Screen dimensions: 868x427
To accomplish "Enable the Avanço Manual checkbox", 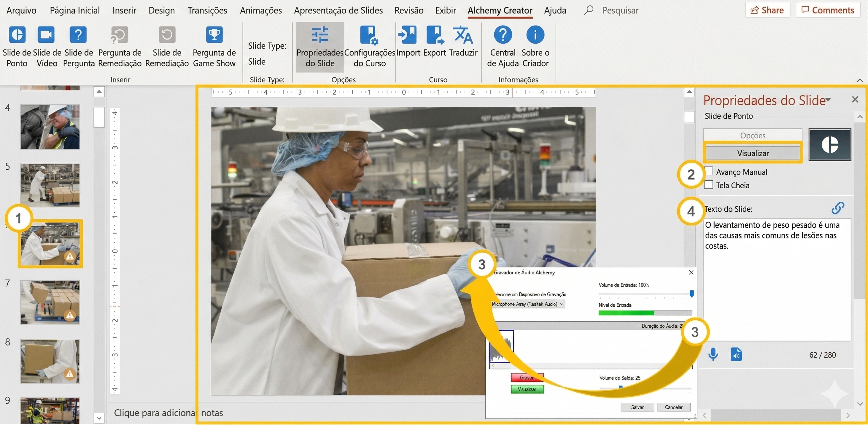I will [x=709, y=171].
